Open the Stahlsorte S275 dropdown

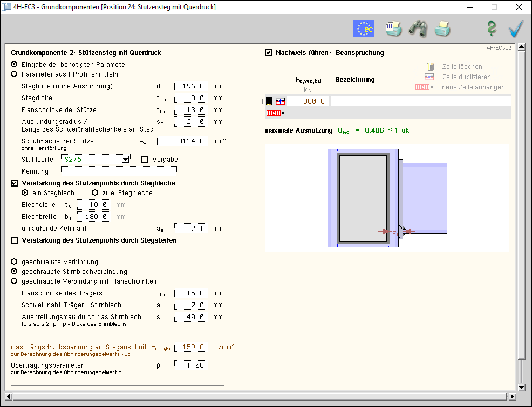(126, 160)
